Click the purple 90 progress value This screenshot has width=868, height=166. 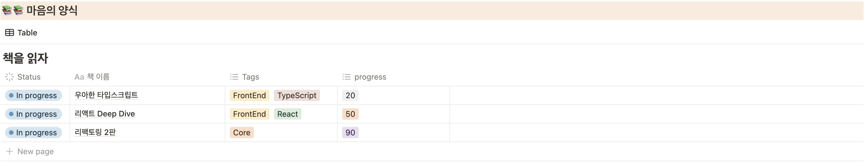350,133
